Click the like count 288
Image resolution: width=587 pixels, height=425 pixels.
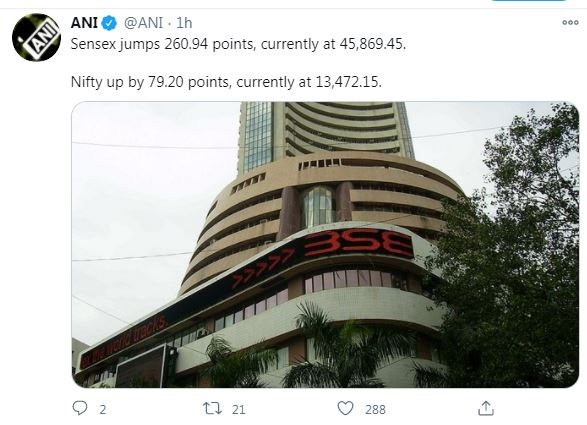click(375, 410)
